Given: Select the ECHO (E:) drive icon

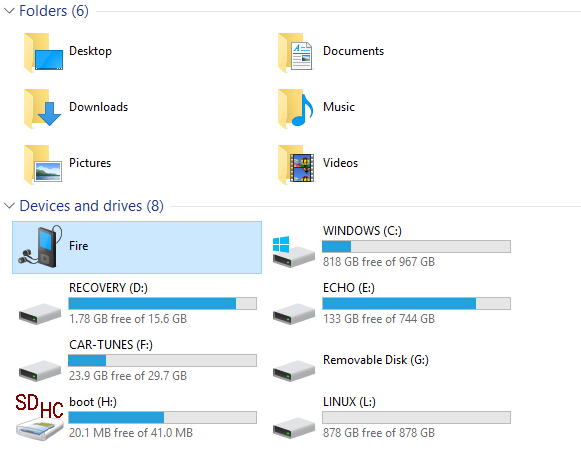Looking at the screenshot, I should 294,314.
